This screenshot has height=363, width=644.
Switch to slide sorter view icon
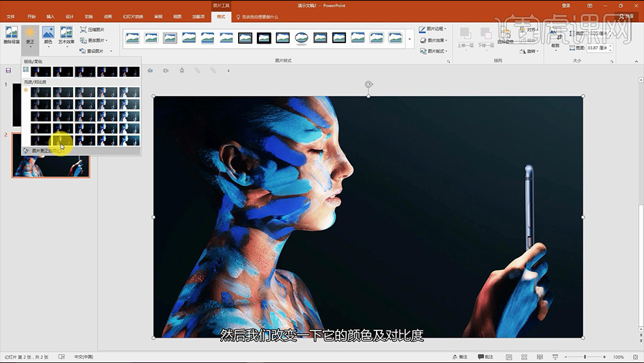(524, 357)
